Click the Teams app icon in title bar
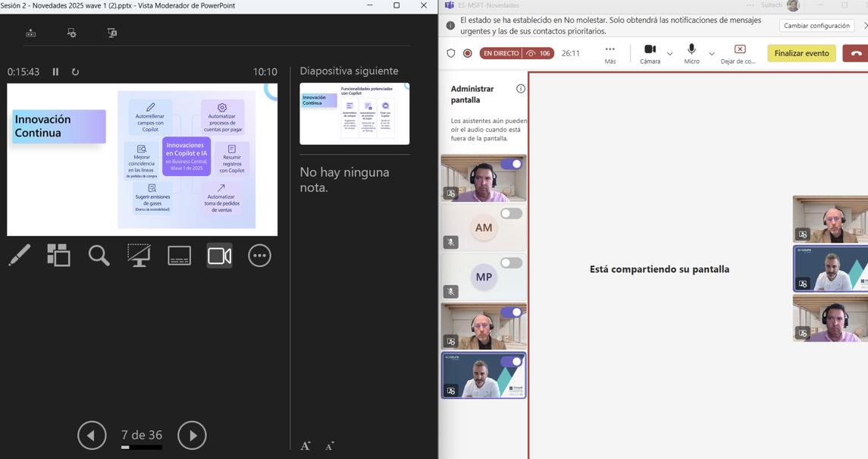This screenshot has height=459, width=868. [x=449, y=5]
